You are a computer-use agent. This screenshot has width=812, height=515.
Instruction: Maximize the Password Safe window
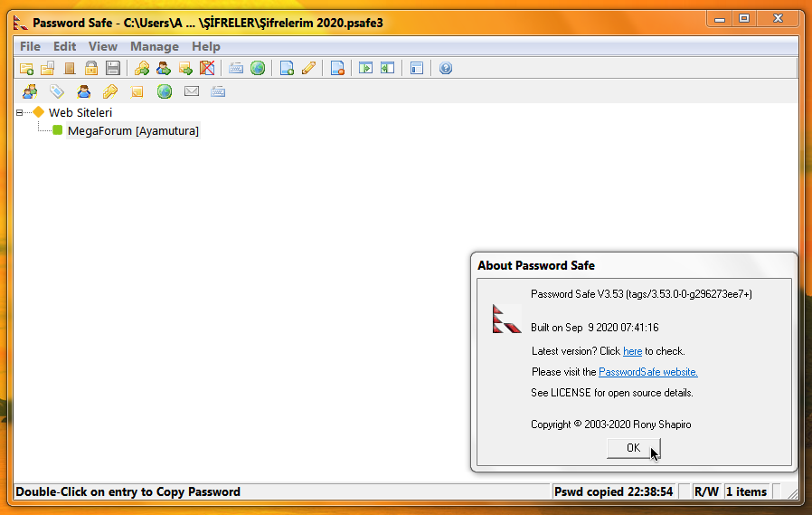(x=744, y=19)
